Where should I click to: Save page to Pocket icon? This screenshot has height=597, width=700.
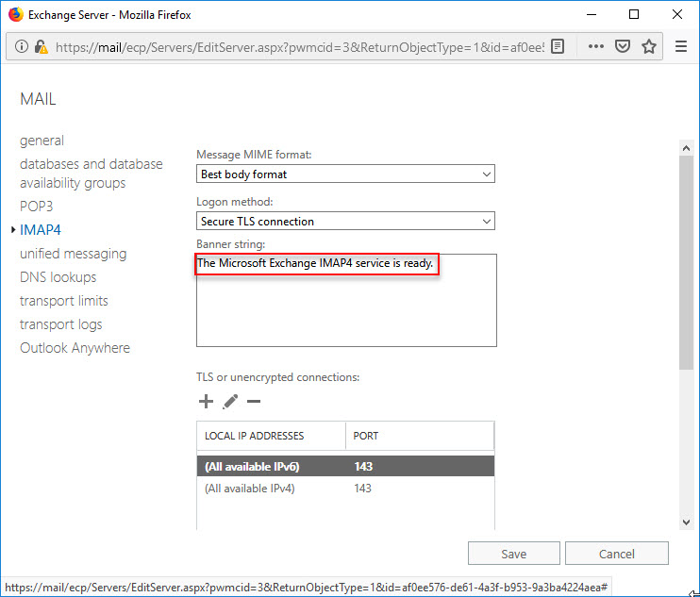coord(623,46)
